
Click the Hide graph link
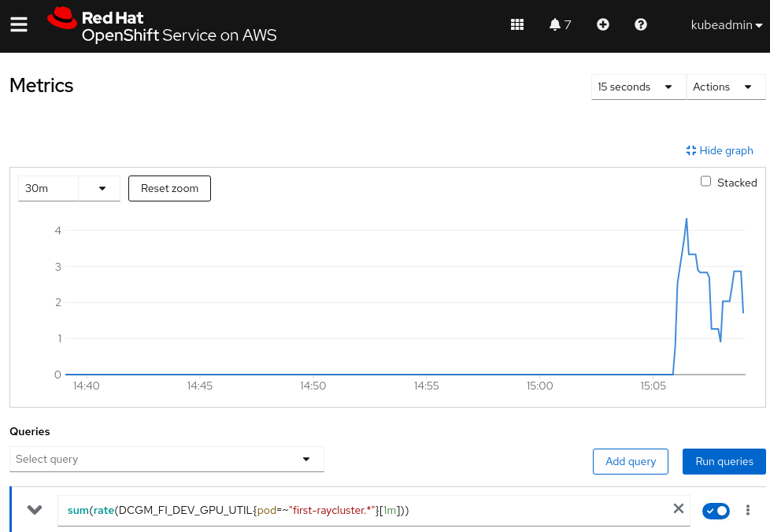(720, 151)
